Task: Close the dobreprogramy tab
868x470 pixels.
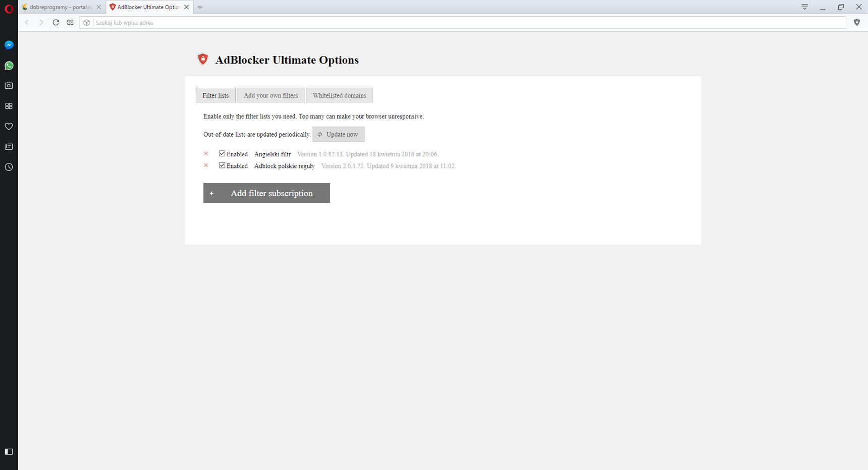Action: (98, 7)
